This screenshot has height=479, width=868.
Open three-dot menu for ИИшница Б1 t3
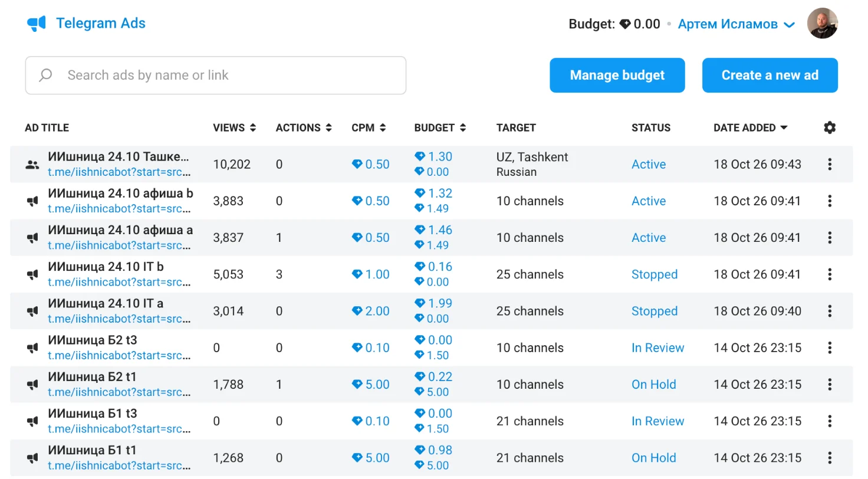tap(830, 421)
